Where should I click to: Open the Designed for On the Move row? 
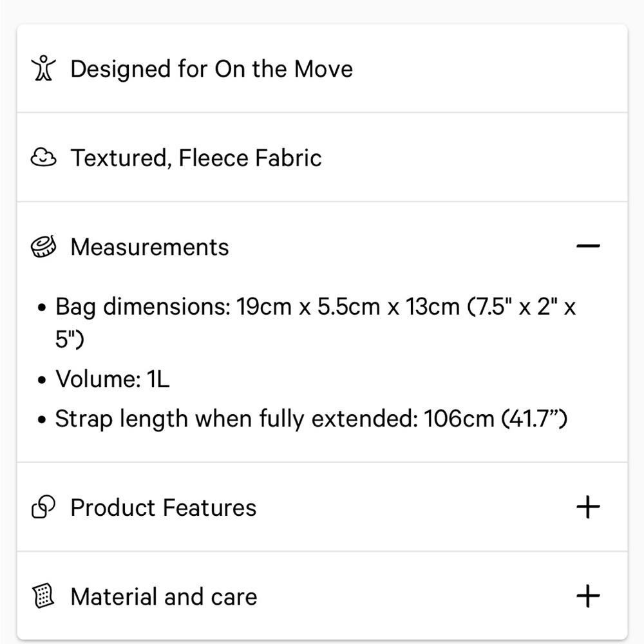point(322,68)
